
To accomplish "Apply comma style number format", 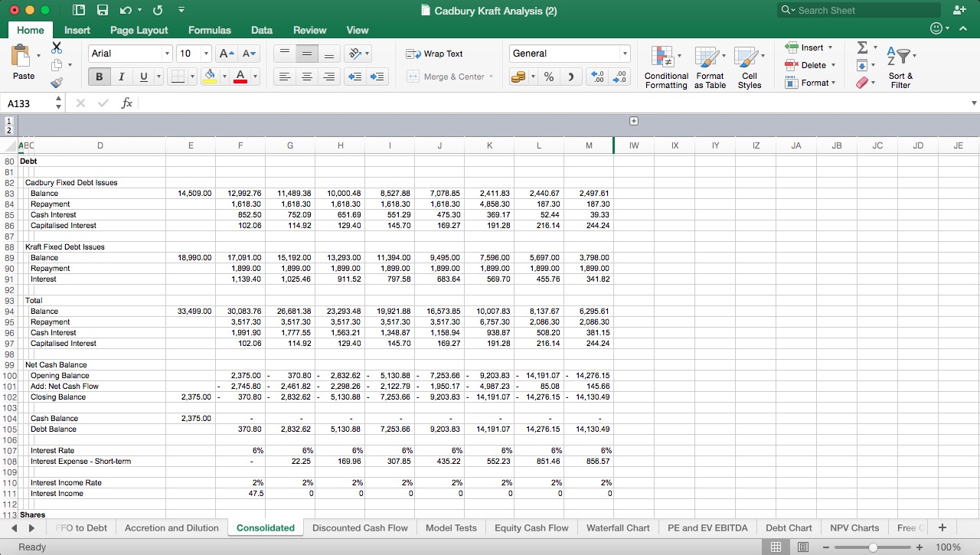I will tap(570, 77).
